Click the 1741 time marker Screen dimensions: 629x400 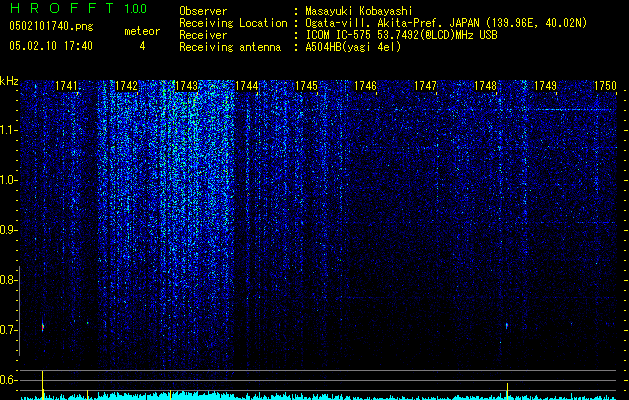(x=66, y=85)
